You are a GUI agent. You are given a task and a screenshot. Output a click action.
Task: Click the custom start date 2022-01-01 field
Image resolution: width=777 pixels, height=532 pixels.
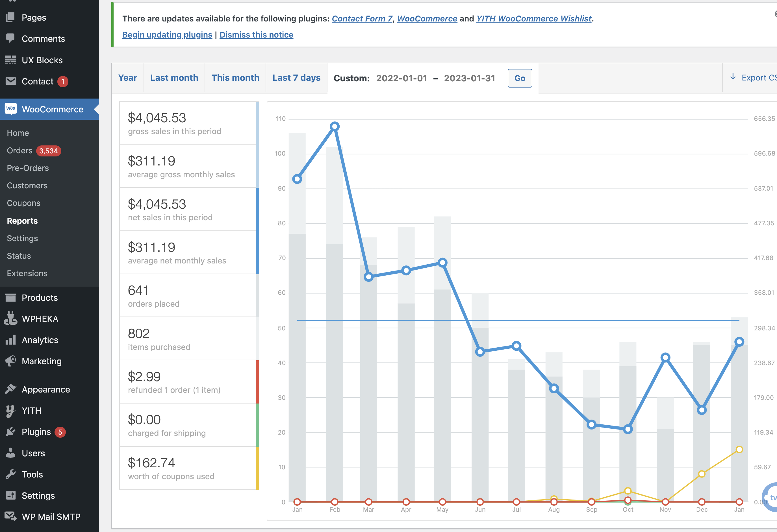pyautogui.click(x=401, y=78)
